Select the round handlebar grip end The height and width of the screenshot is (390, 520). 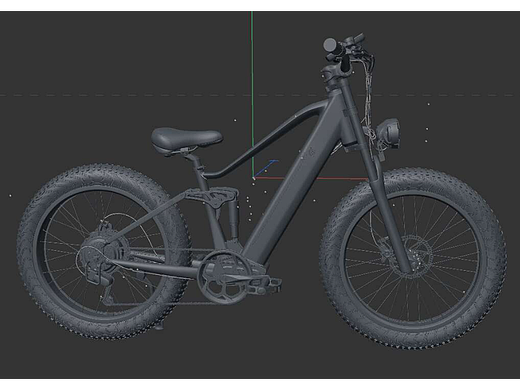330,44
